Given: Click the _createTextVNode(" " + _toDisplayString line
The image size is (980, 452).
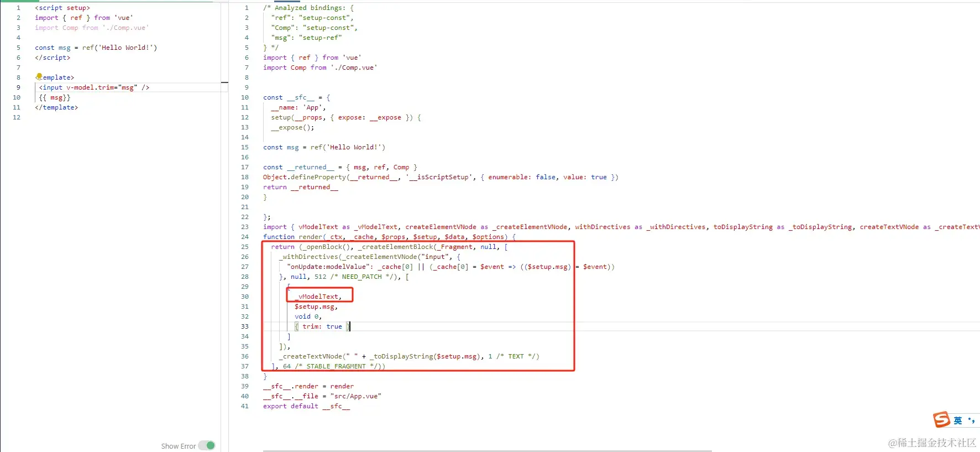Looking at the screenshot, I should [x=409, y=356].
